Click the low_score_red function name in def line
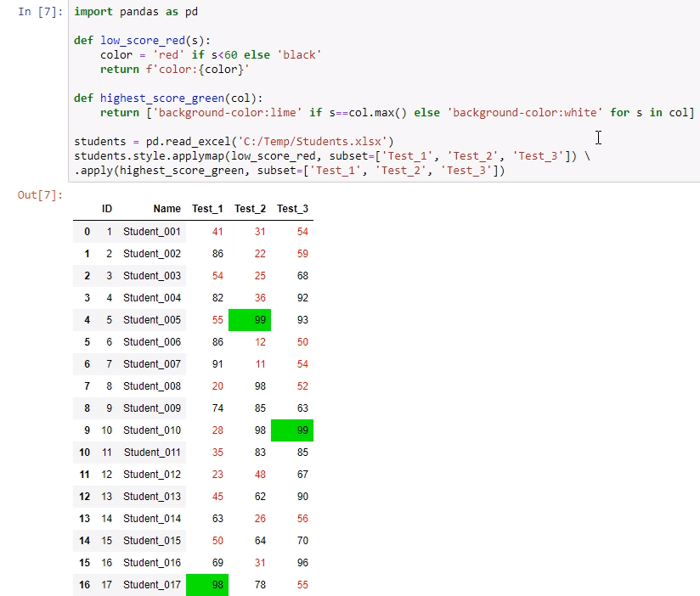 [x=143, y=41]
